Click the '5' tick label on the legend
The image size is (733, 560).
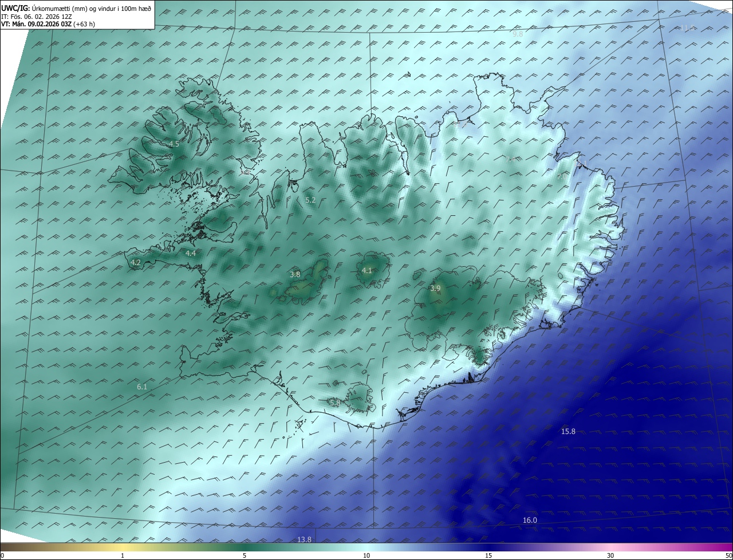[245, 556]
